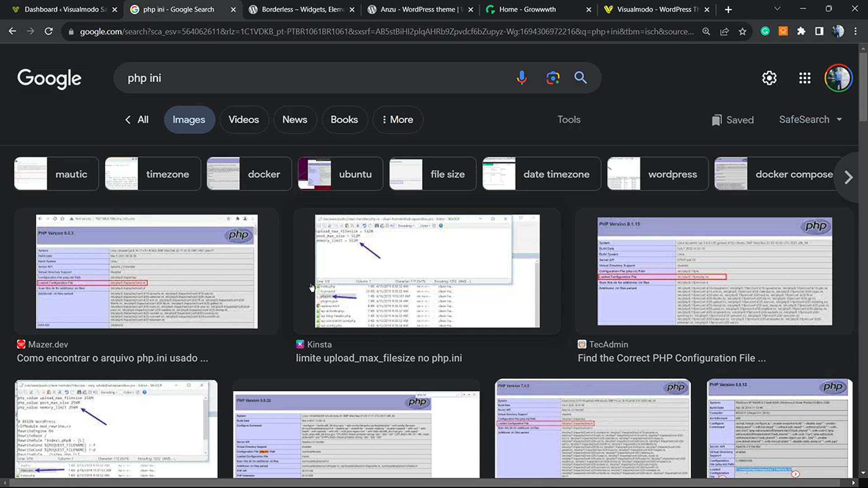
Task: Open the Grammarly extension icon
Action: coord(765,31)
